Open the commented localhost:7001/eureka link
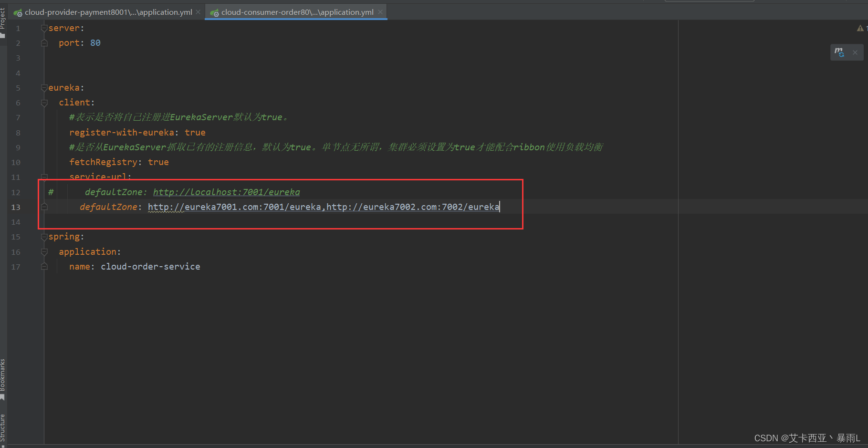 (226, 192)
